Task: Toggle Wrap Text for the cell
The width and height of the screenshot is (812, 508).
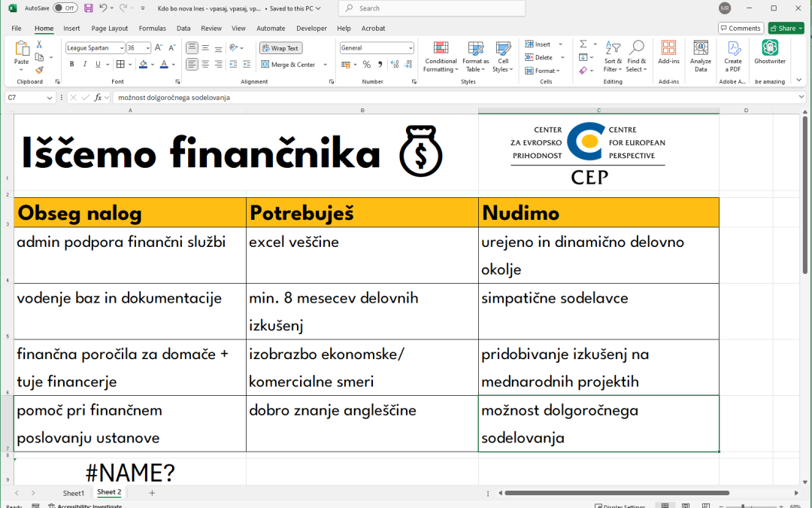Action: pos(280,48)
